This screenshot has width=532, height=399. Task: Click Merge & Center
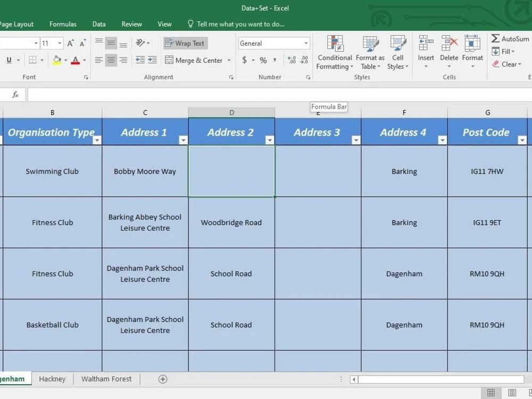point(194,60)
